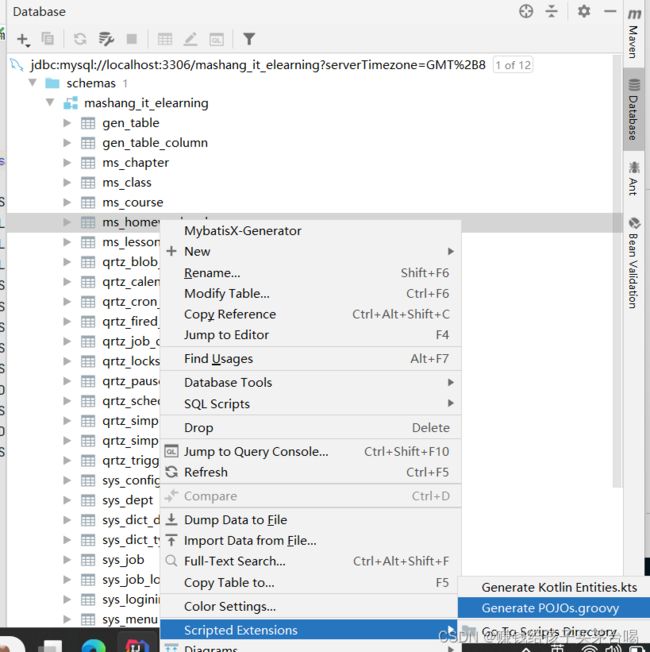Select Dump Data to File option
The height and width of the screenshot is (652, 650).
click(235, 520)
